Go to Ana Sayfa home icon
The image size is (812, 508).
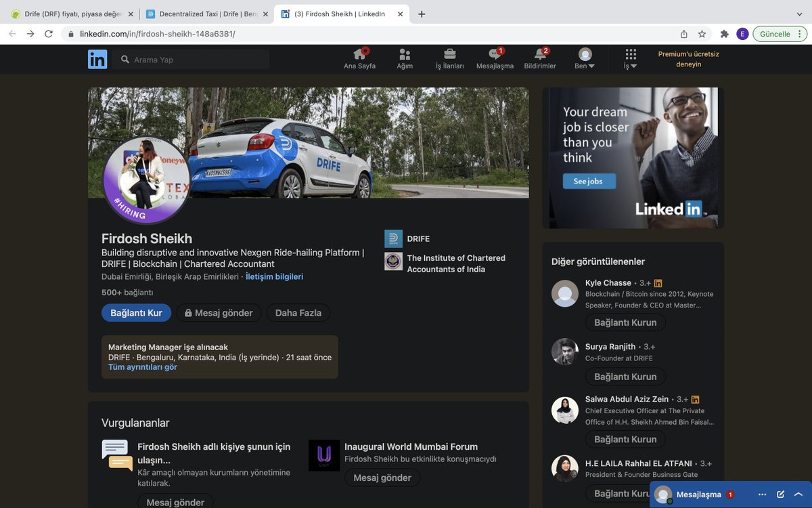pyautogui.click(x=359, y=59)
